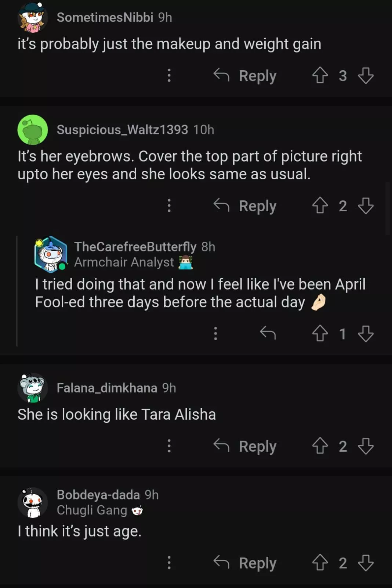The width and height of the screenshot is (392, 588).
Task: Upvote SometimesNibbi's makeup comment
Action: (x=320, y=76)
